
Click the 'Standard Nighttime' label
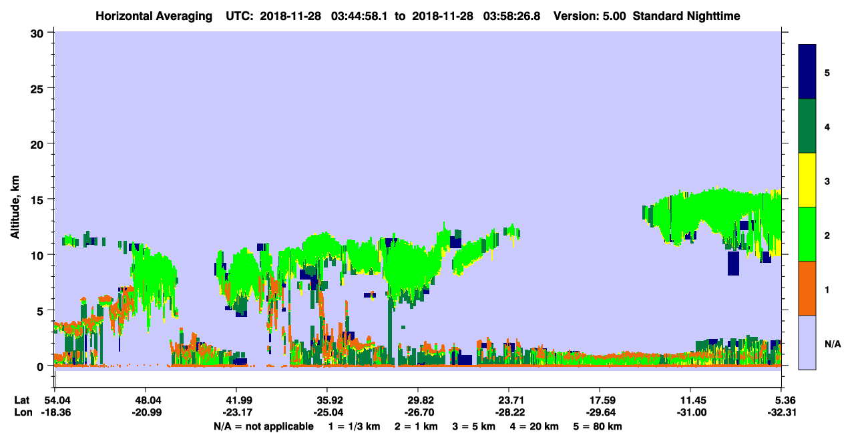pyautogui.click(x=686, y=16)
